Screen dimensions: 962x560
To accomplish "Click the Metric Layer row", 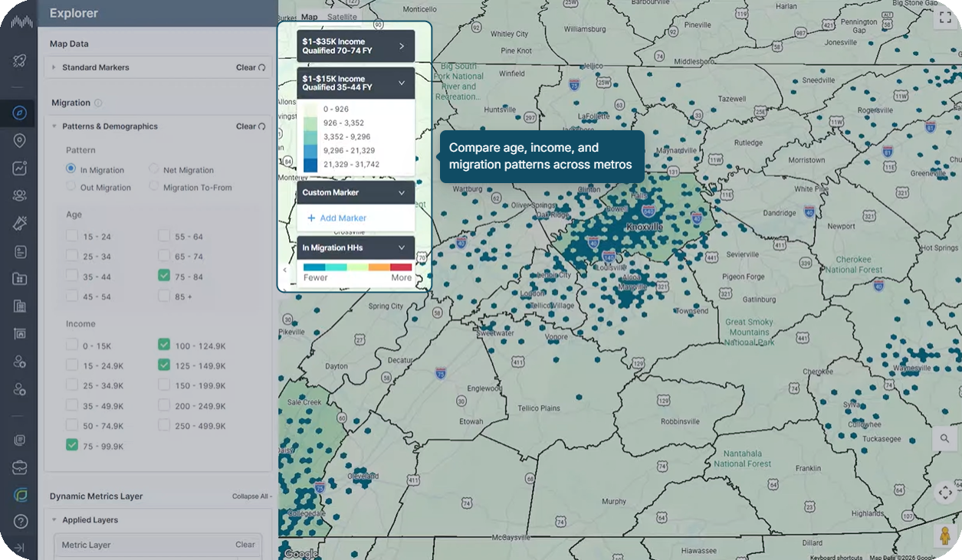I will point(158,545).
